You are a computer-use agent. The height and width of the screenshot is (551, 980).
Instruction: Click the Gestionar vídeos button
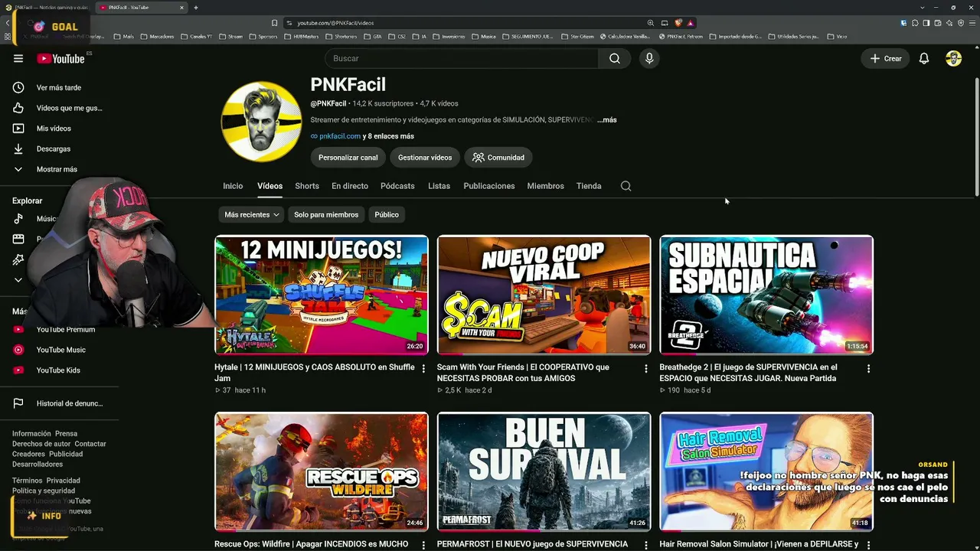coord(425,158)
